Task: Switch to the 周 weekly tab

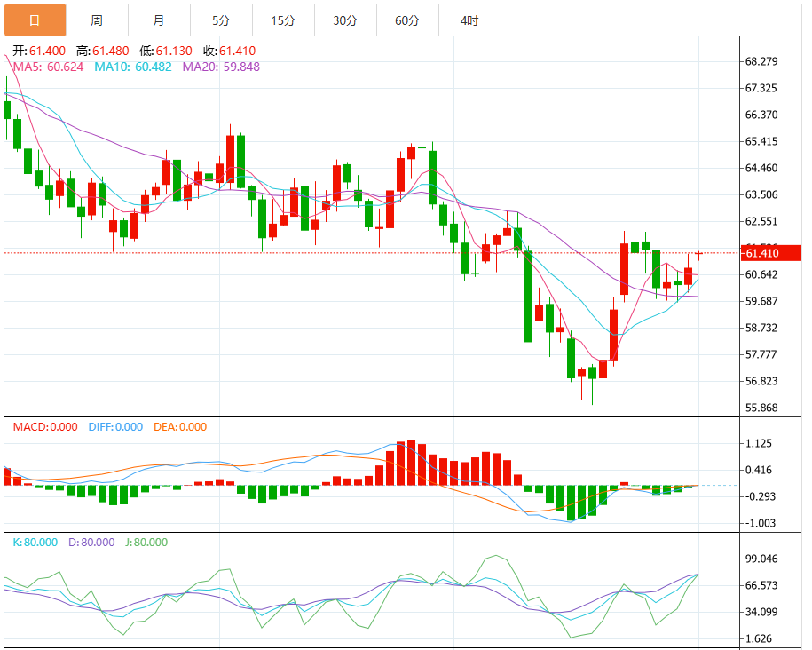Action: 97,20
